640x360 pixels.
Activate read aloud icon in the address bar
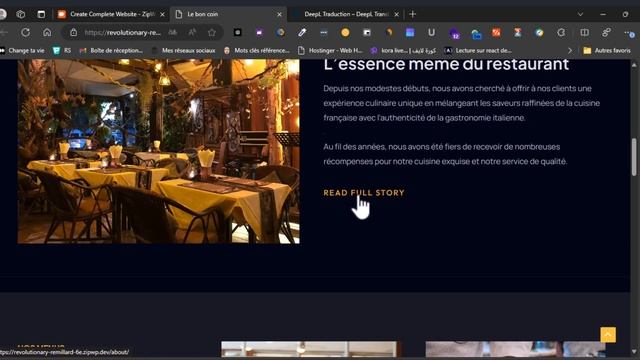[x=192, y=33]
